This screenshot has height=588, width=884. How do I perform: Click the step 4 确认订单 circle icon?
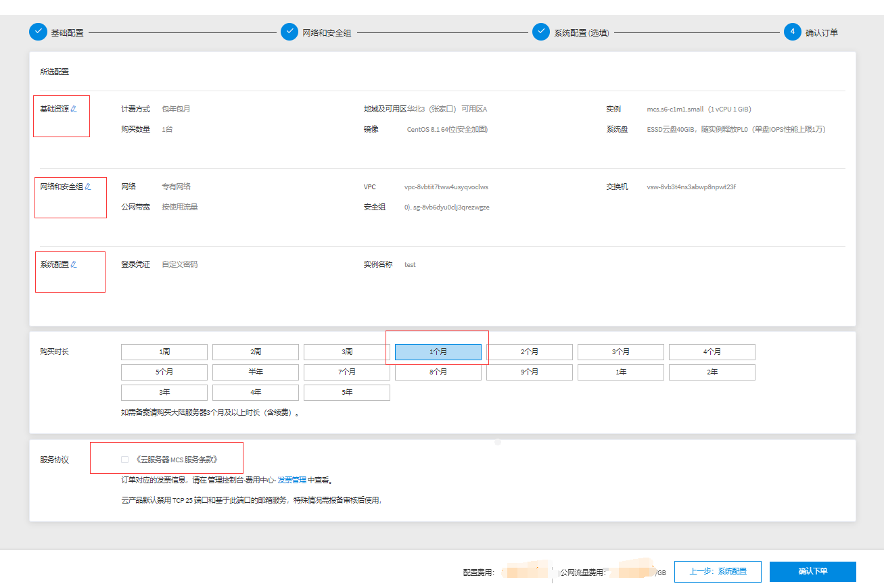tap(792, 32)
